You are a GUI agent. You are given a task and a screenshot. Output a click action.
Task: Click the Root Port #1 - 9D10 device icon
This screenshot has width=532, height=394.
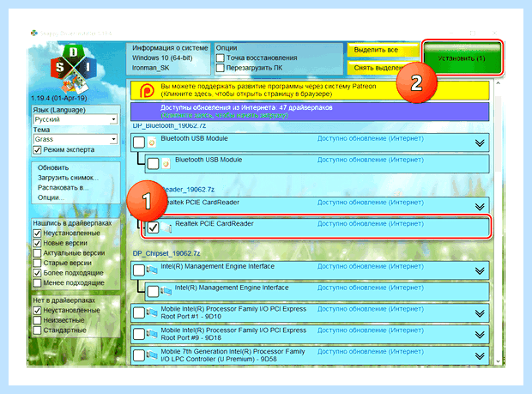pos(153,313)
